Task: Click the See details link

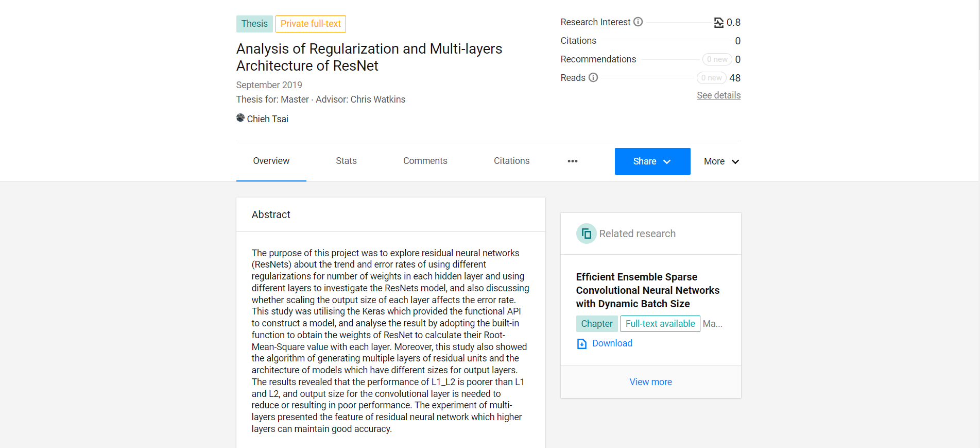Action: [718, 95]
